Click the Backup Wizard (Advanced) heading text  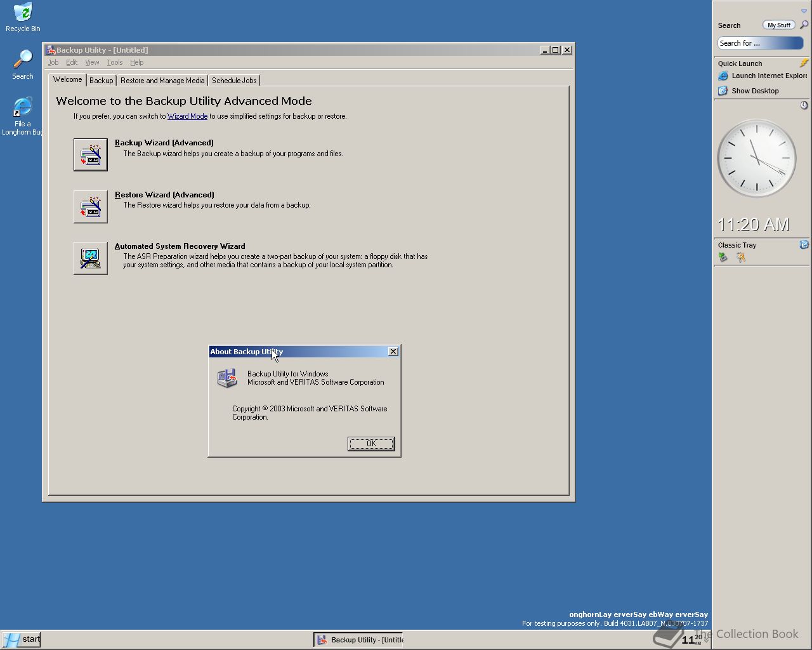point(164,143)
